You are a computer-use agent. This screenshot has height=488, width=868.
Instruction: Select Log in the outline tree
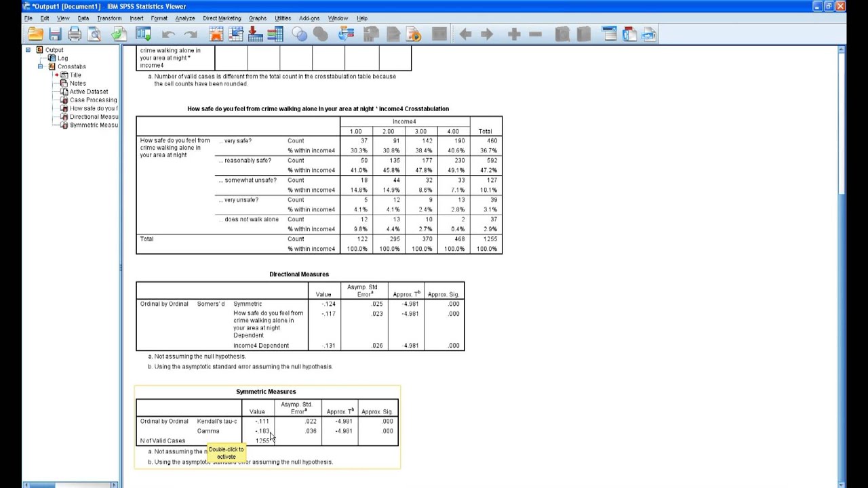(62, 58)
